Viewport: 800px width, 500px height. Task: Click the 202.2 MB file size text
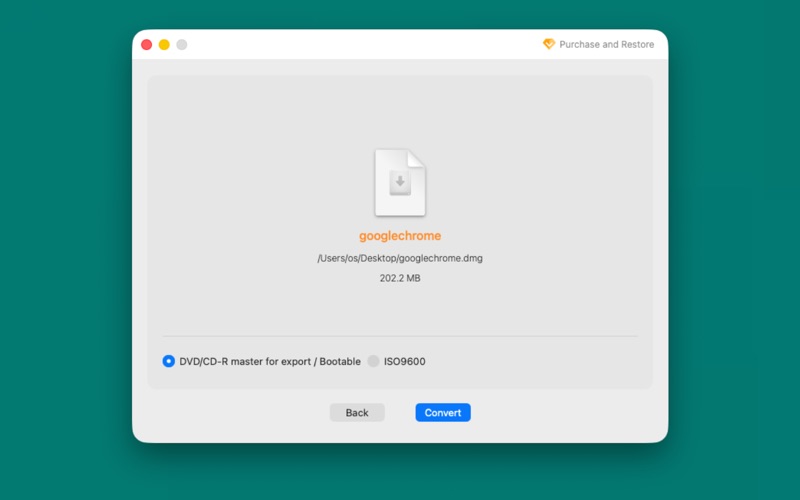[x=400, y=278]
